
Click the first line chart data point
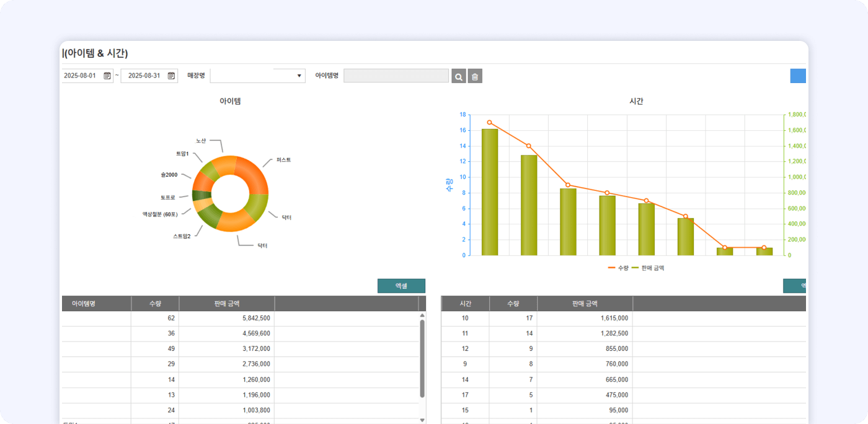(489, 123)
